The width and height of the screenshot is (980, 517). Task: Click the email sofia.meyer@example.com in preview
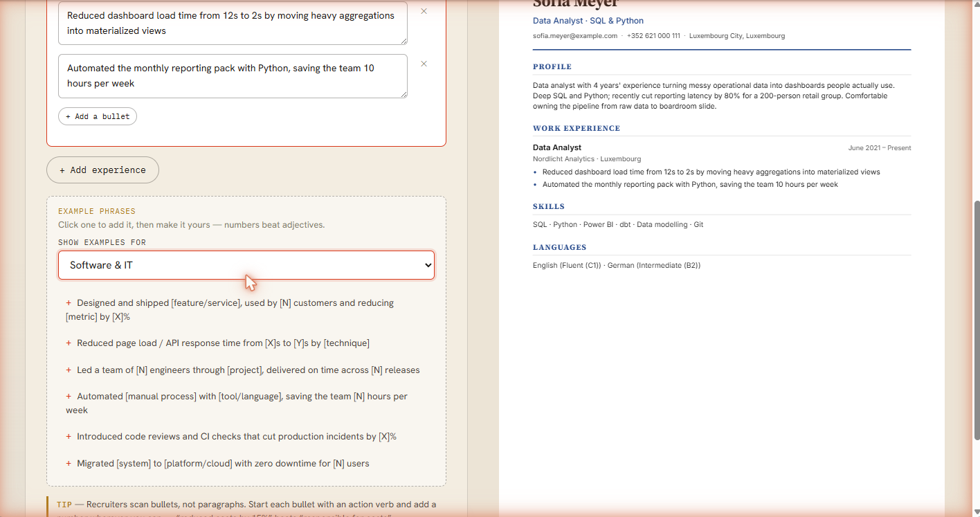(x=575, y=35)
